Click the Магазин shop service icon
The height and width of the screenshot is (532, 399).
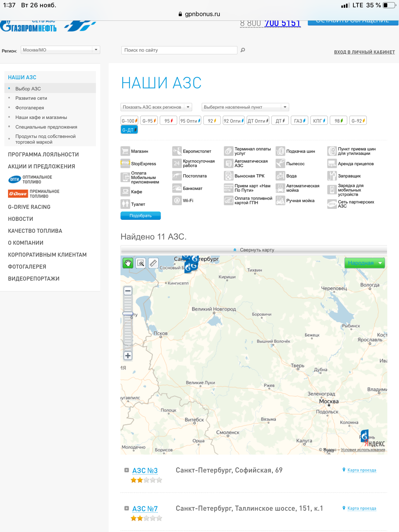tap(125, 151)
